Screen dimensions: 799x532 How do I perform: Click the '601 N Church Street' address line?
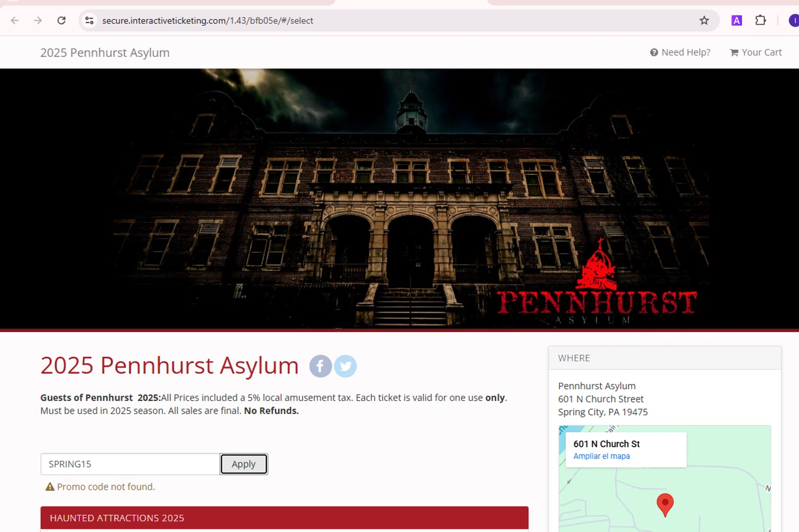coord(601,399)
